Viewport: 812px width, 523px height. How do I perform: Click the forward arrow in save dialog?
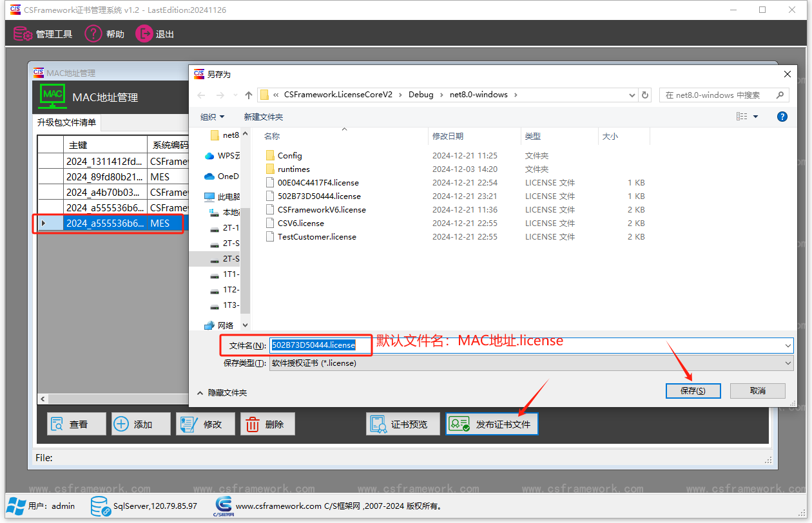[220, 95]
